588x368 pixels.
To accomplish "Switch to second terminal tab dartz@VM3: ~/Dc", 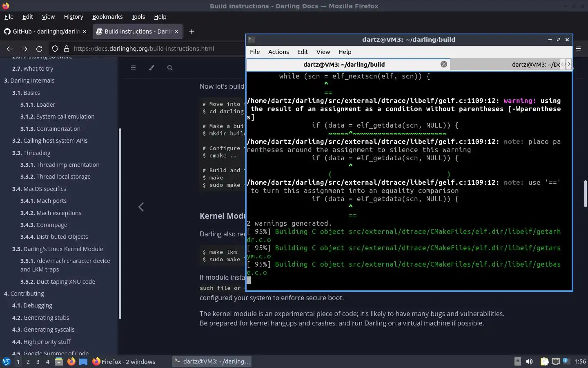I will tap(505, 64).
